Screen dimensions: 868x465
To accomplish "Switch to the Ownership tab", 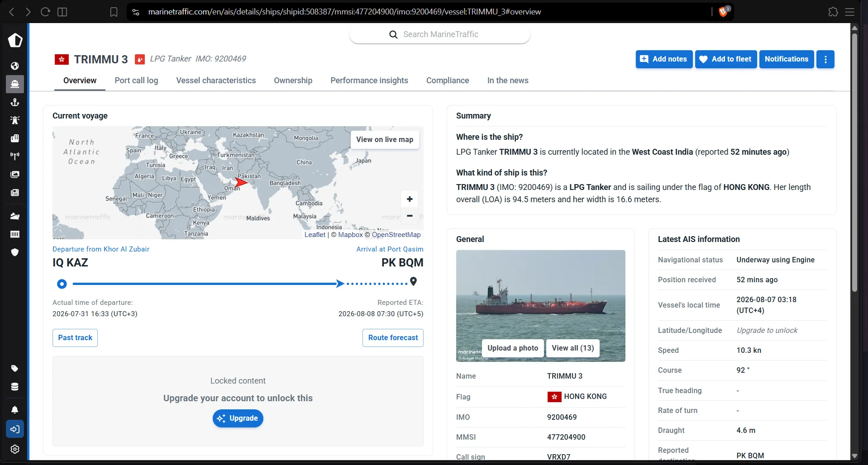I will pyautogui.click(x=293, y=81).
